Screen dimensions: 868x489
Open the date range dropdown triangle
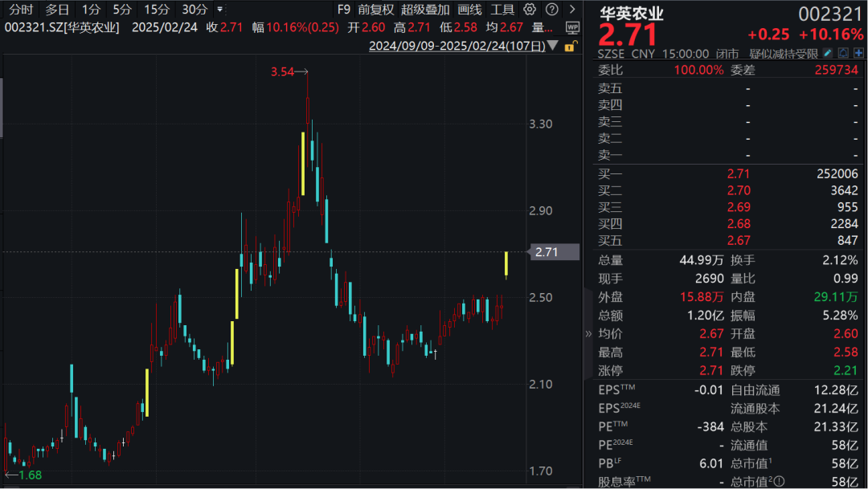tap(553, 47)
